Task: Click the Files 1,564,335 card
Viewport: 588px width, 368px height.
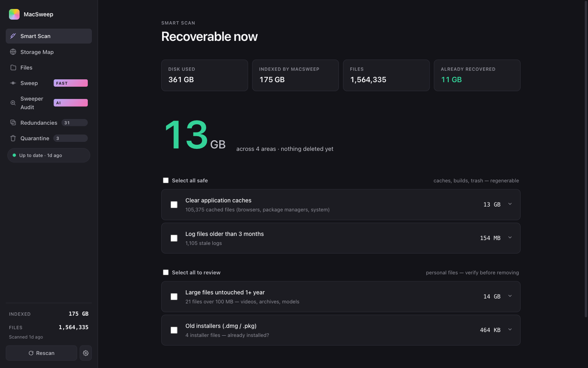Action: click(x=386, y=75)
